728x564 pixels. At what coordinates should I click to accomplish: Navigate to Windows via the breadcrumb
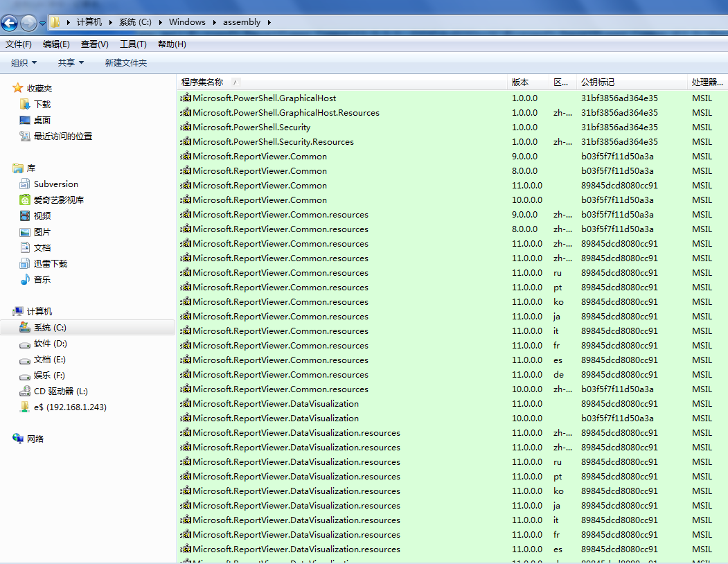click(x=187, y=21)
